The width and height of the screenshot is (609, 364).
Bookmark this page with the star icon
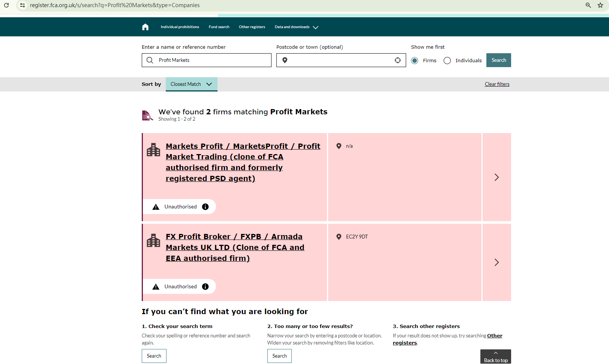600,5
